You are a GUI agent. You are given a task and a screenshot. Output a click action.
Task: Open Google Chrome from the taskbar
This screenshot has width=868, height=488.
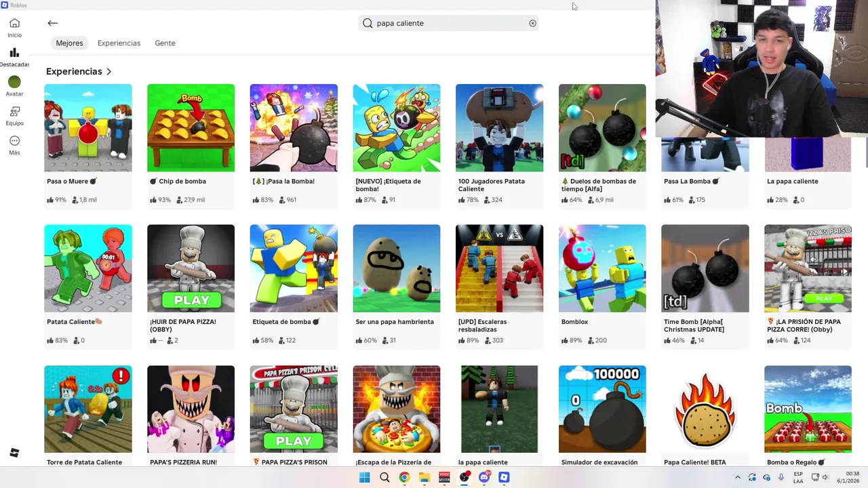(x=404, y=477)
